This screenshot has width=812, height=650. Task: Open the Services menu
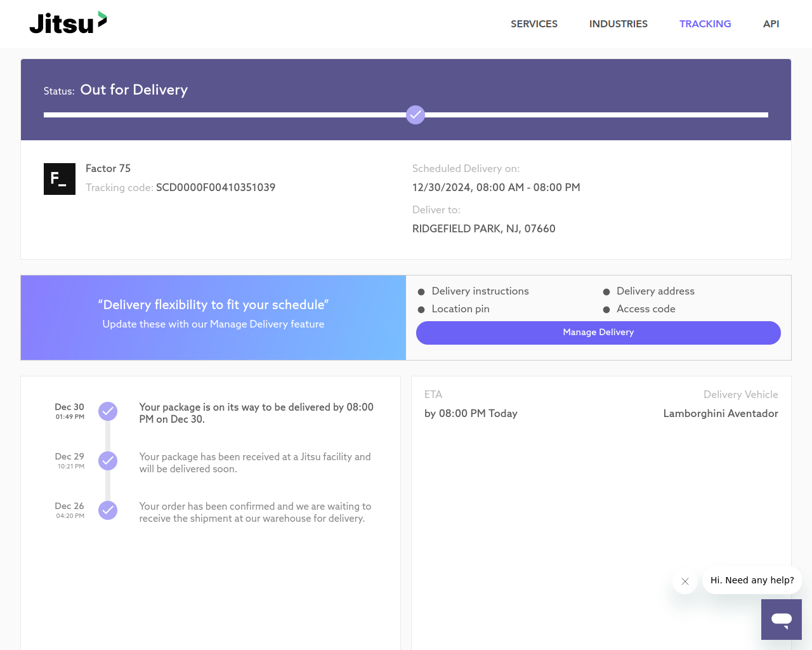(534, 24)
